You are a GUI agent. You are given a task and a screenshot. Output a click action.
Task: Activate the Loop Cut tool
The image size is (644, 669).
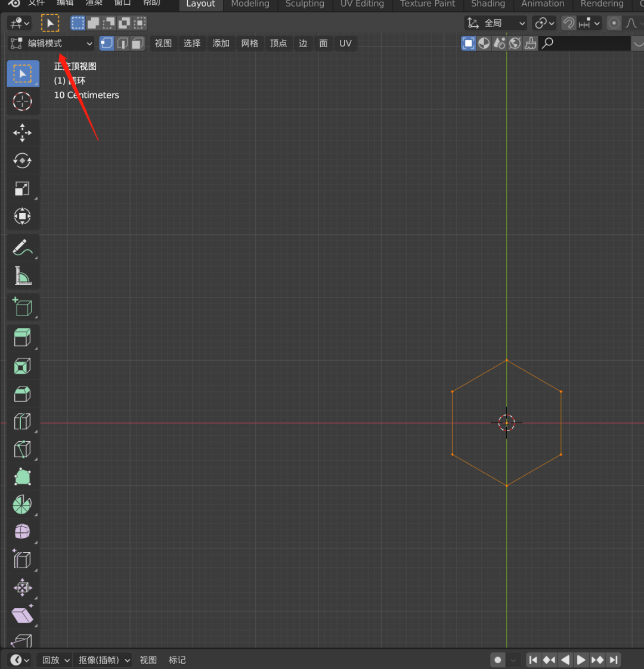(22, 422)
